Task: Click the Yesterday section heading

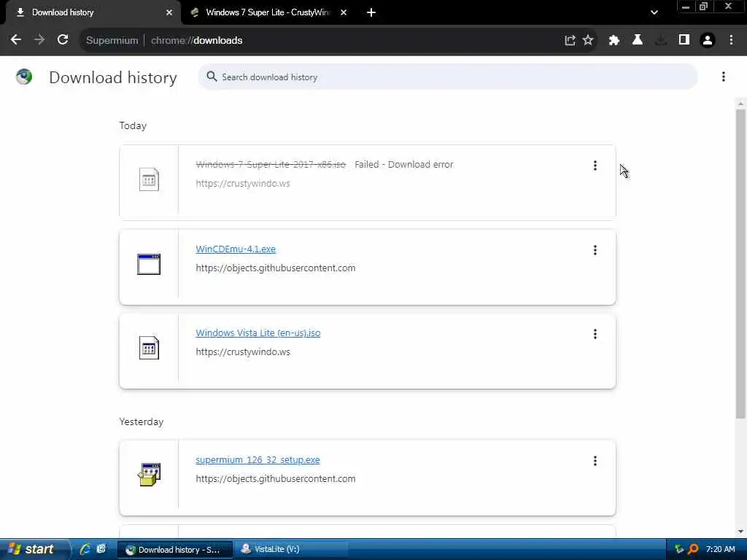Action: 141,422
